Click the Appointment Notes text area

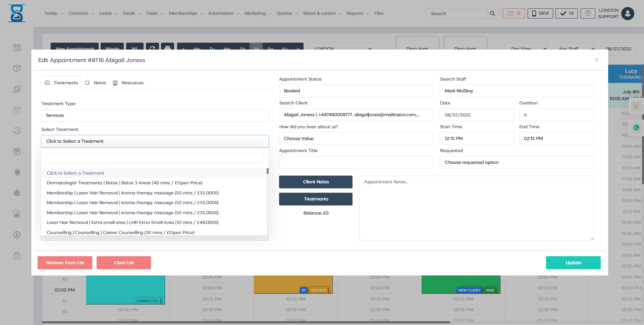pos(476,208)
